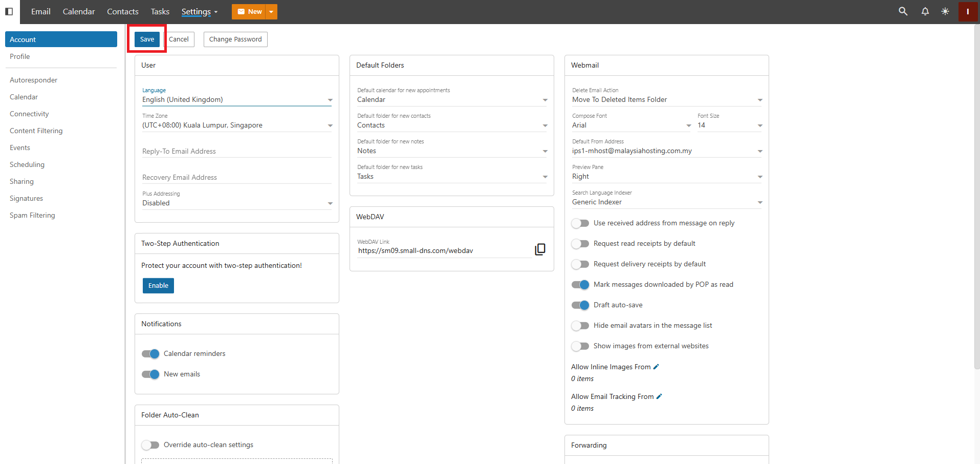
Task: Toggle Hide email avatars in message list
Action: [580, 326]
